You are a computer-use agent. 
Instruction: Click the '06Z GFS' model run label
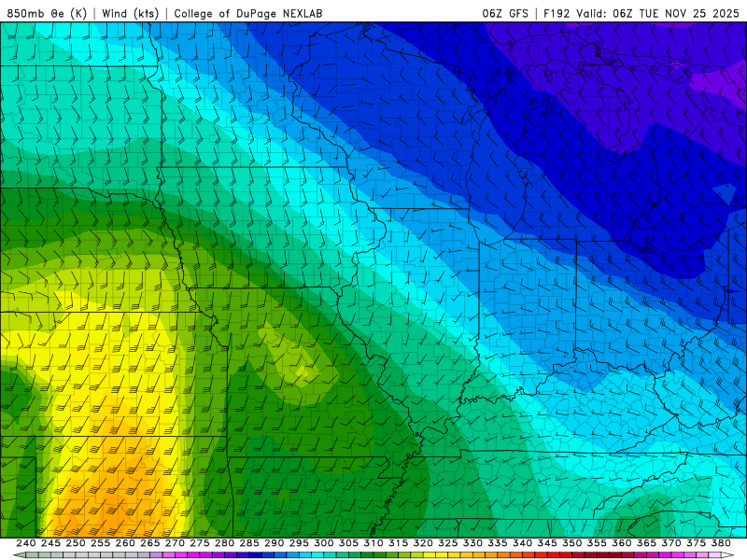tap(505, 13)
